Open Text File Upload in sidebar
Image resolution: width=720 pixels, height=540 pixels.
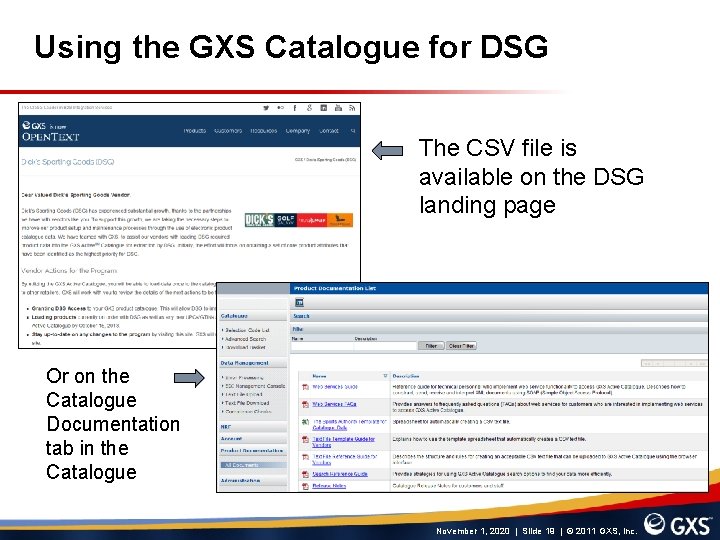(243, 394)
